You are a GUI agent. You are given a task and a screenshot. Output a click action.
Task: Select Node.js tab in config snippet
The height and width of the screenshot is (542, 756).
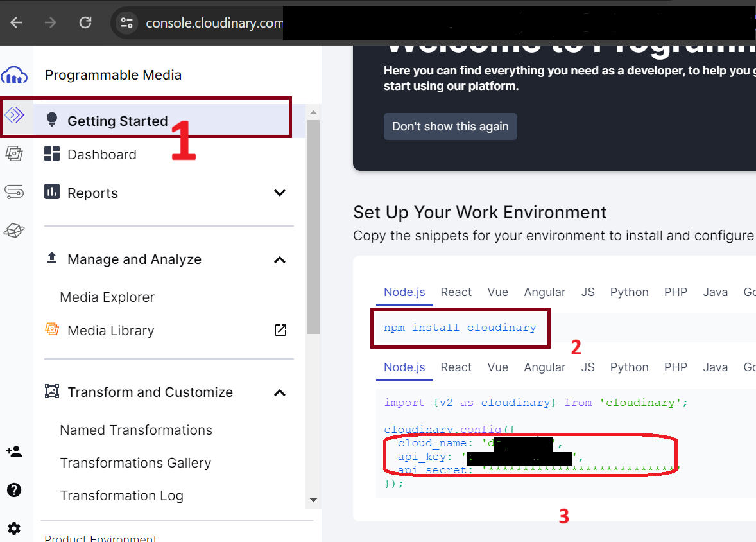pyautogui.click(x=404, y=368)
